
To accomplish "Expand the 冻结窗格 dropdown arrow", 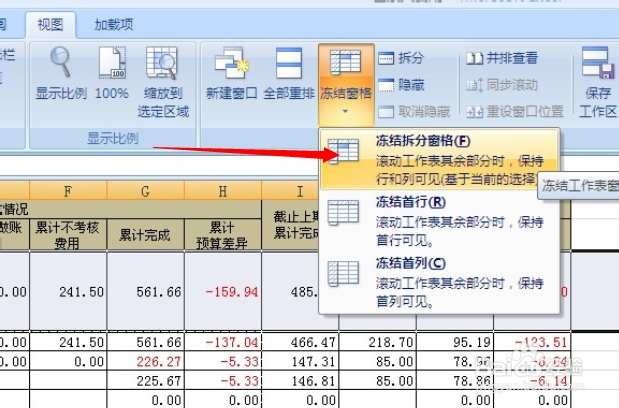I will 345,112.
